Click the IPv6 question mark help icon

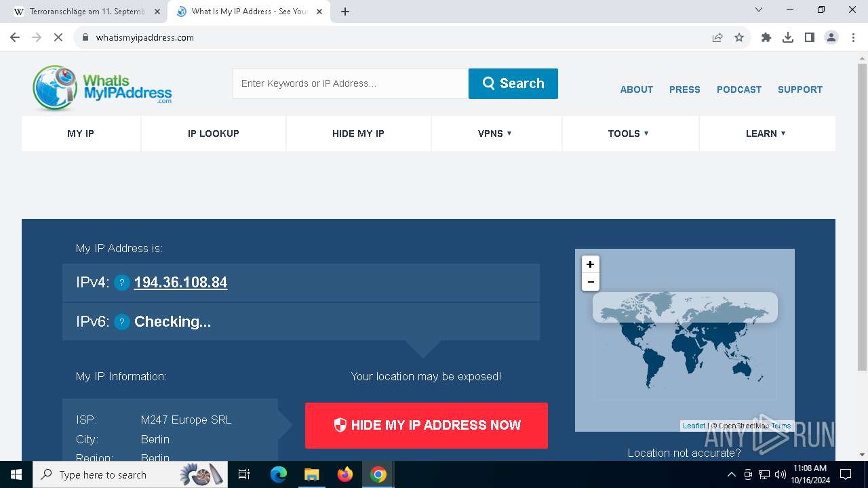tap(122, 322)
